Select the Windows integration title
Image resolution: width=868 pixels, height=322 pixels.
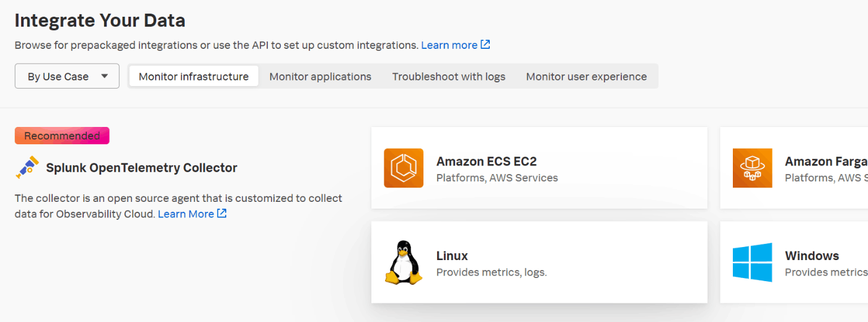[x=812, y=256]
